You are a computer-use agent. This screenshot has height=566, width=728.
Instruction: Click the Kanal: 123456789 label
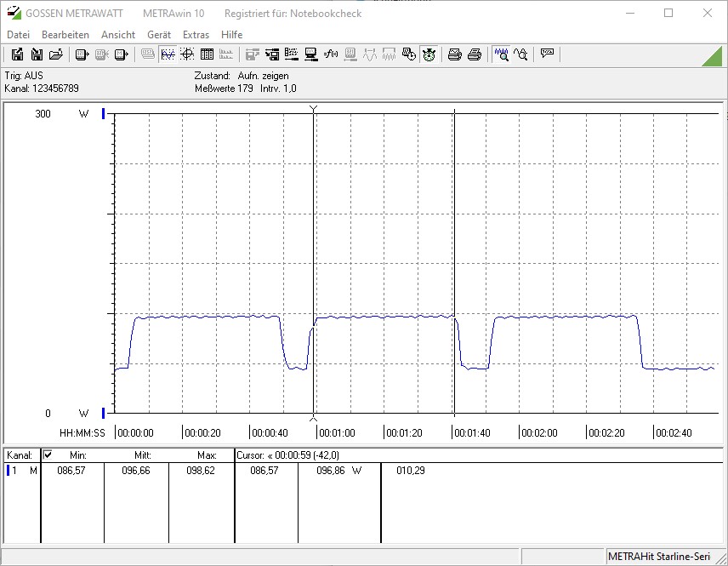point(42,89)
